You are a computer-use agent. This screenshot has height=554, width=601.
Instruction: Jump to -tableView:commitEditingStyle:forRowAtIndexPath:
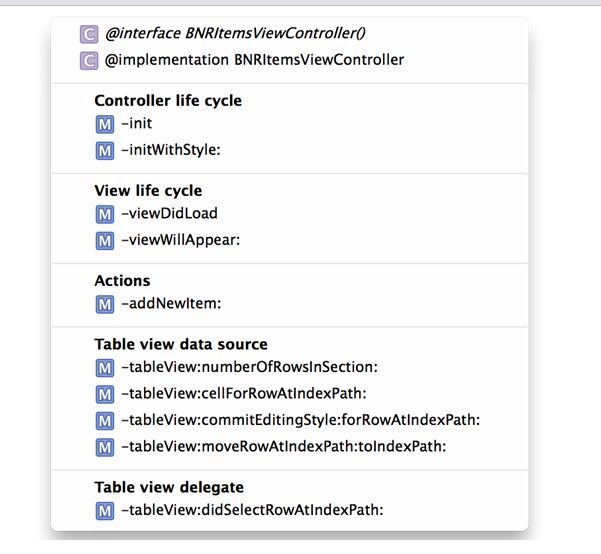tap(300, 420)
